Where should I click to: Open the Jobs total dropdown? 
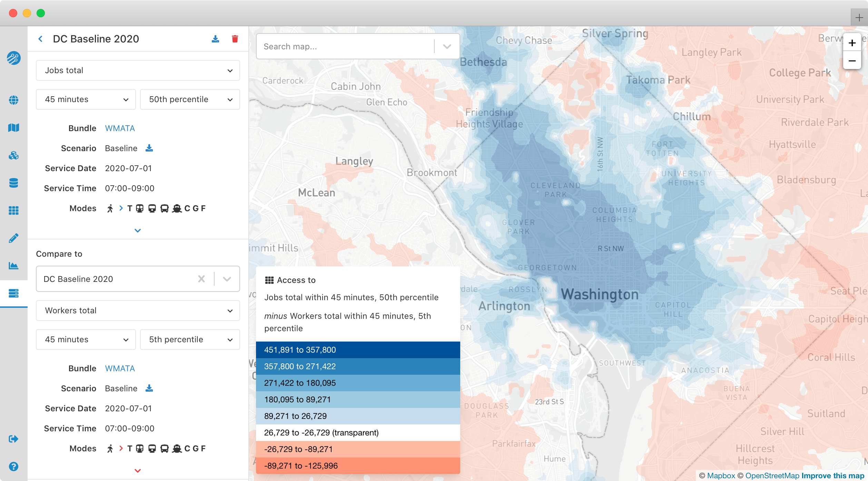138,70
